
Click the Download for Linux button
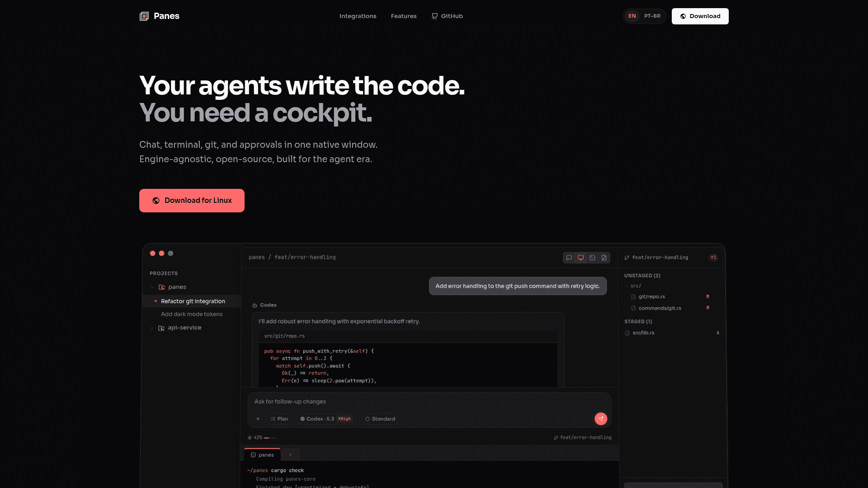[x=192, y=201]
